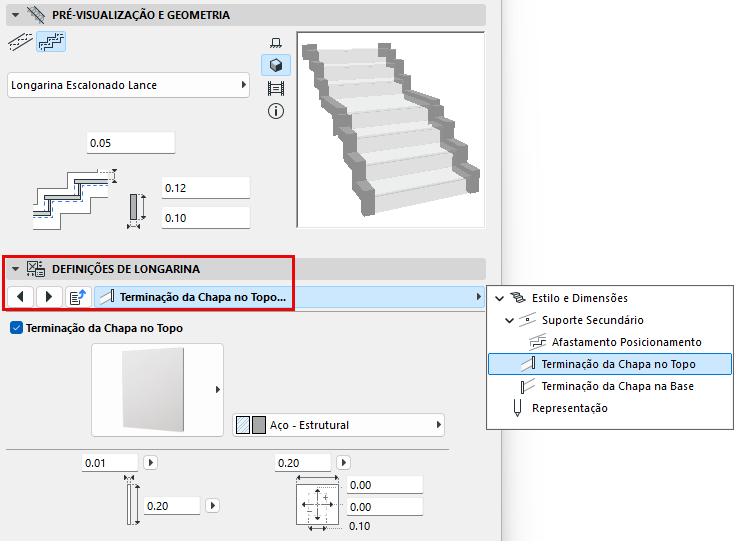
Task: Click the Pré-Visualização e Geometria panel icon
Action: 36,15
